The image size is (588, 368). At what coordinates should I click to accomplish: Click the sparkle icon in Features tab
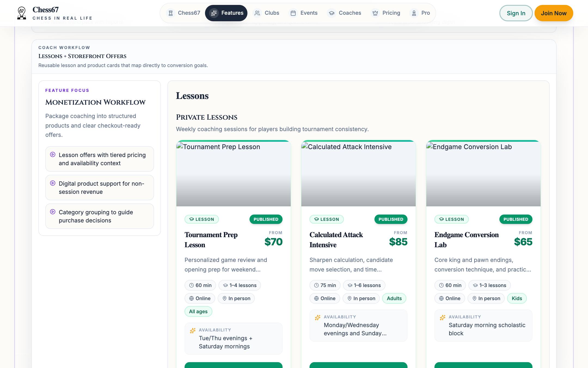[214, 13]
